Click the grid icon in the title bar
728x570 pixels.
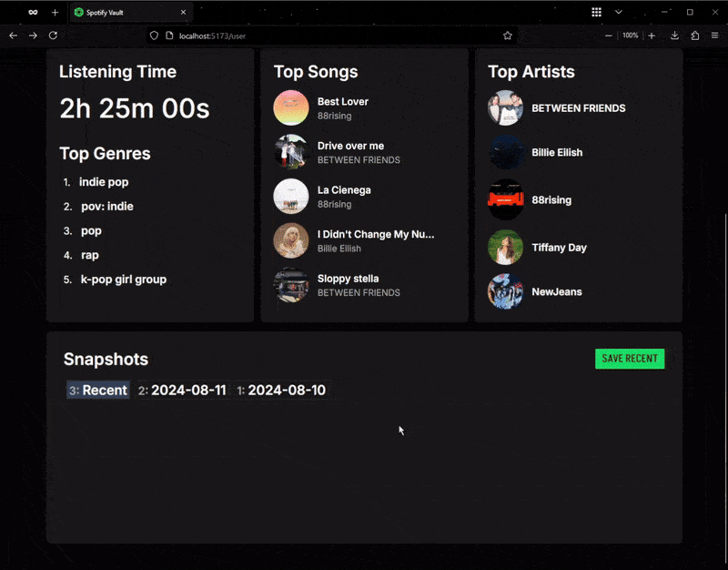coord(597,13)
